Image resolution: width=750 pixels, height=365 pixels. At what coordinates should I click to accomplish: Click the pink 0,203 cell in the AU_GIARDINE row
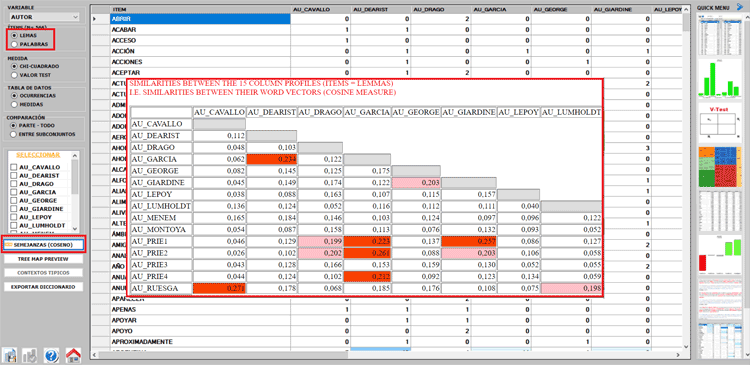pos(416,183)
